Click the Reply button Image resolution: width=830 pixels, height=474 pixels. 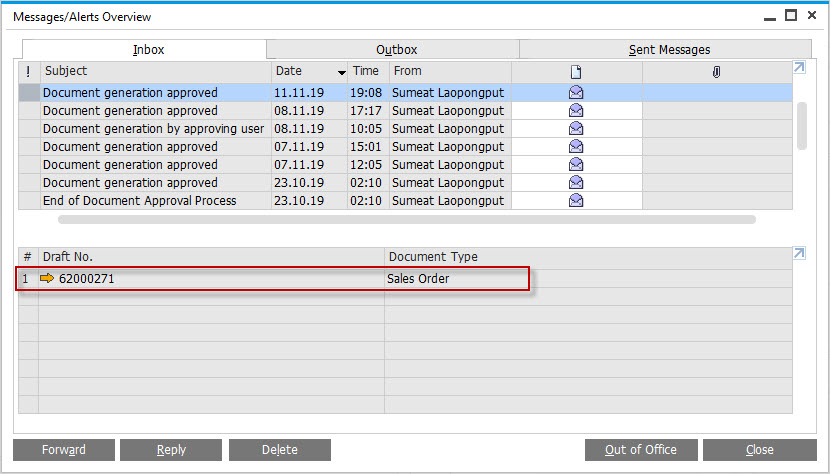click(x=171, y=450)
